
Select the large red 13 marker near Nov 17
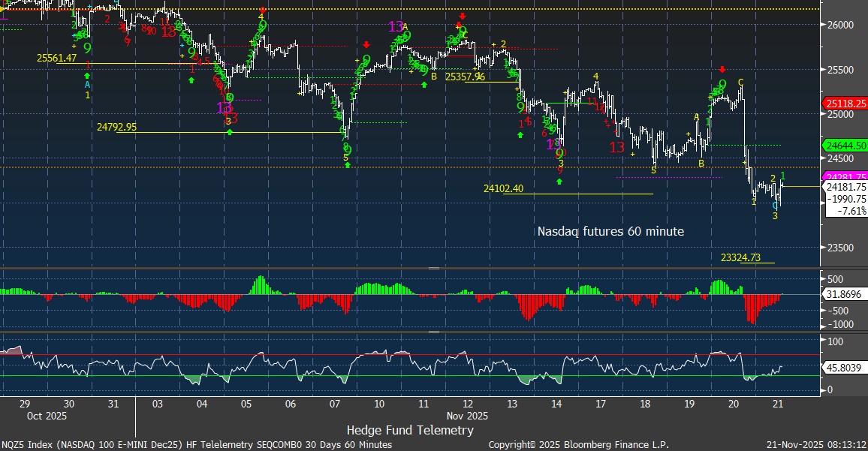(x=617, y=147)
